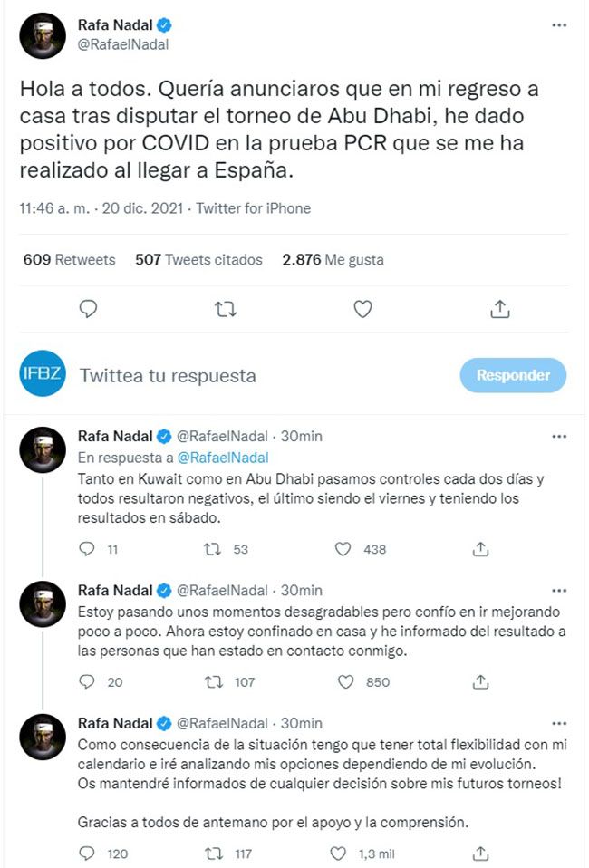The image size is (589, 868).
Task: Click the Responder button
Action: (x=513, y=375)
